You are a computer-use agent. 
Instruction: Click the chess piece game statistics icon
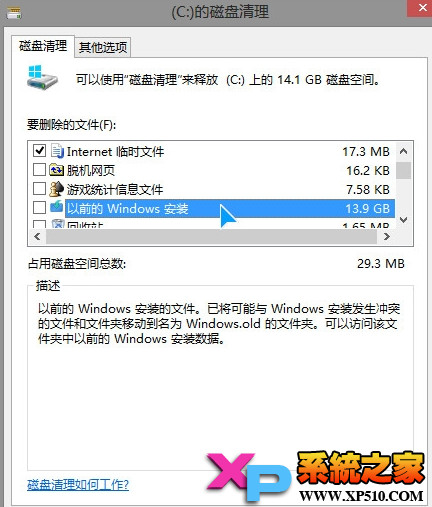point(56,189)
